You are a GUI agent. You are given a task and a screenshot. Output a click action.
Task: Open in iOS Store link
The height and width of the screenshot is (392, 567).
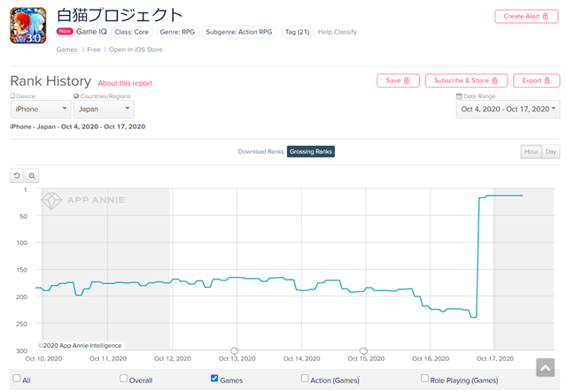click(x=136, y=50)
